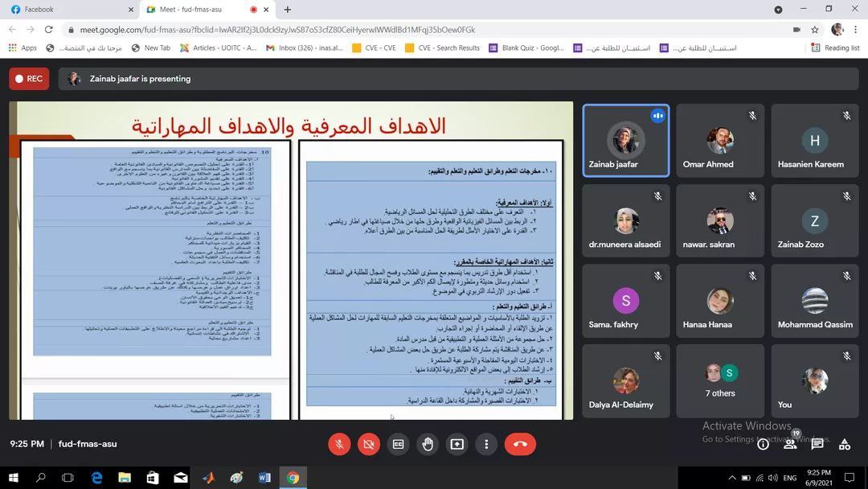Open the Activities shapes icon

(845, 444)
